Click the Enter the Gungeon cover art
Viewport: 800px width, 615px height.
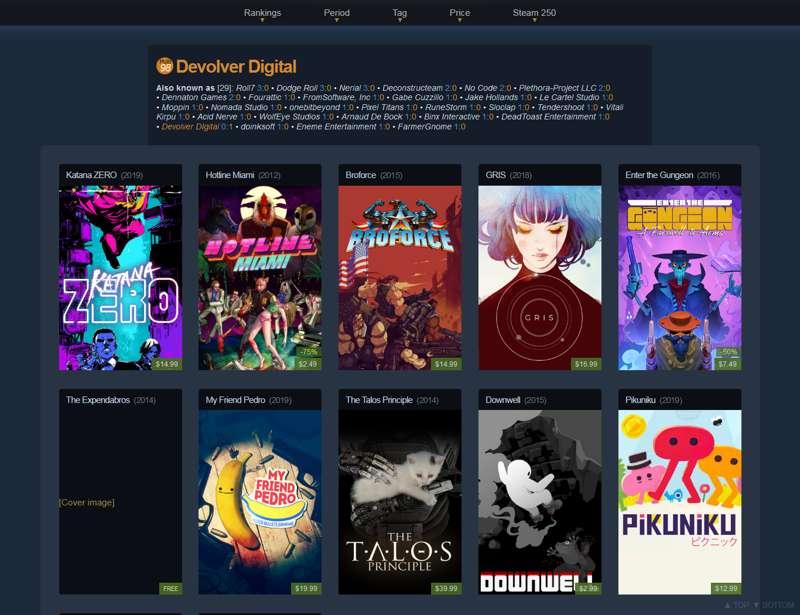(680, 278)
